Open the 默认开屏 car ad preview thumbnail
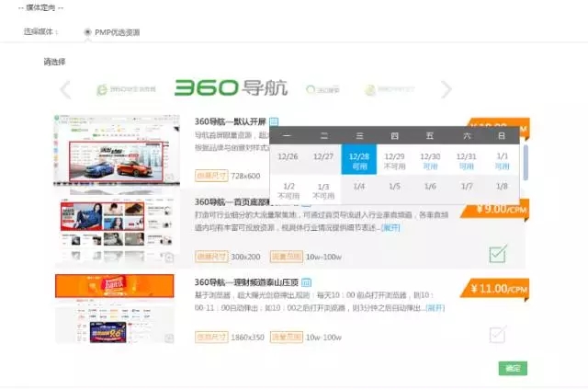The image size is (588, 390). pyautogui.click(x=117, y=150)
